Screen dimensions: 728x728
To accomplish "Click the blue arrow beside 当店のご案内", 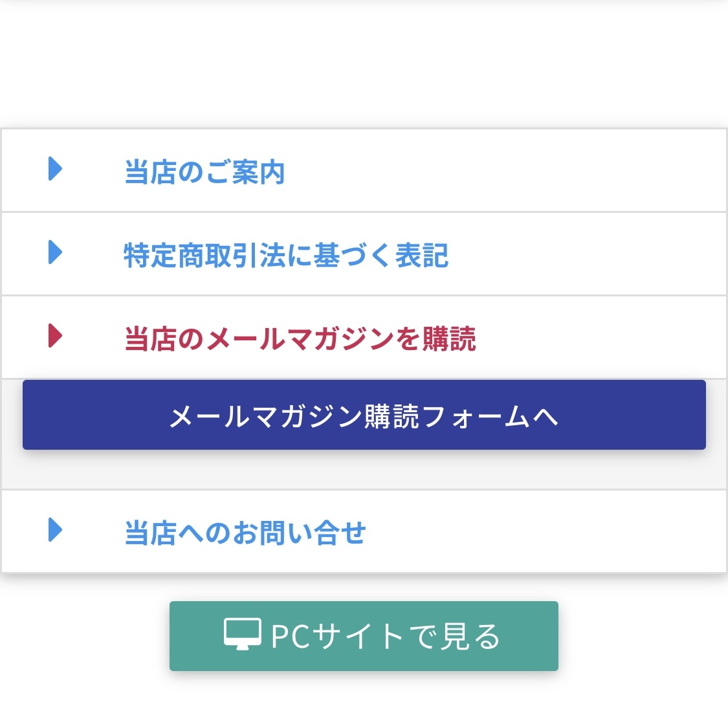I will coord(55,168).
